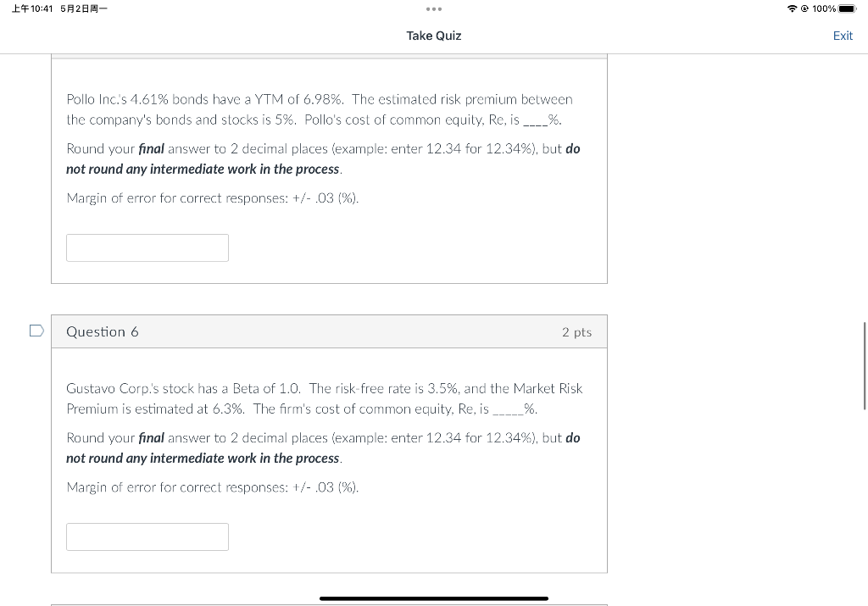
Task: Tap the Wi-Fi status icon
Action: pyautogui.click(x=793, y=8)
